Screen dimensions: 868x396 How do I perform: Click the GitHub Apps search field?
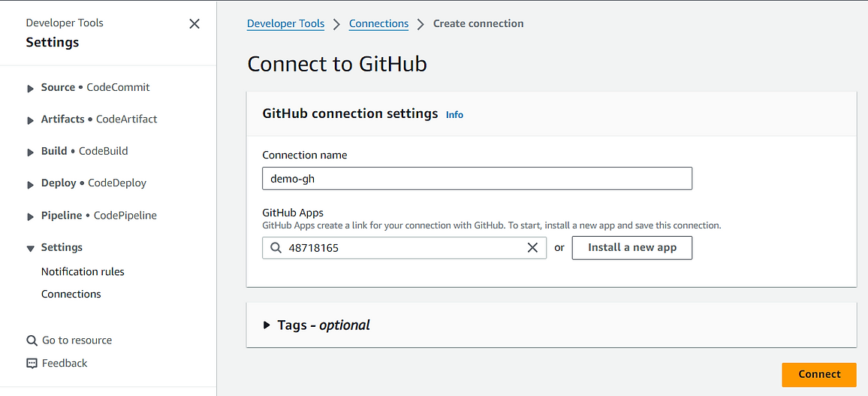coord(404,248)
